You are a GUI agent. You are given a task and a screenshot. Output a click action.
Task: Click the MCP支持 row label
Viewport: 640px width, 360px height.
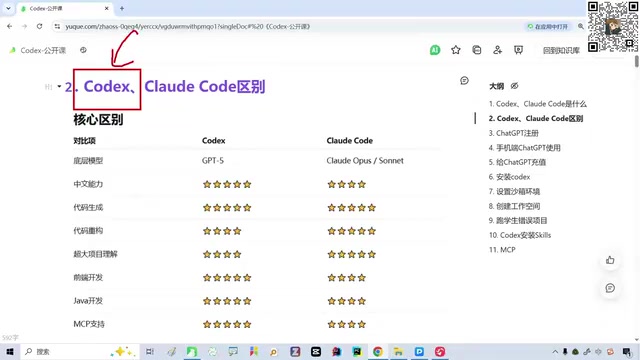tap(89, 324)
